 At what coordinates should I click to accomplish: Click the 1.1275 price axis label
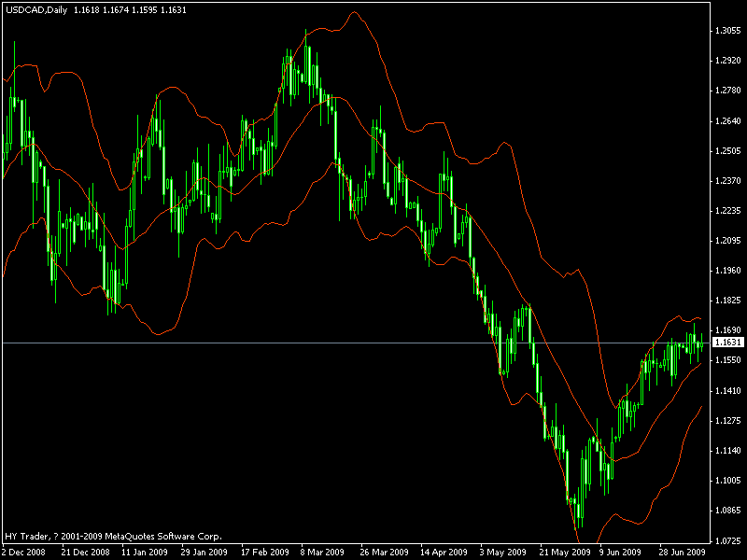(x=728, y=421)
